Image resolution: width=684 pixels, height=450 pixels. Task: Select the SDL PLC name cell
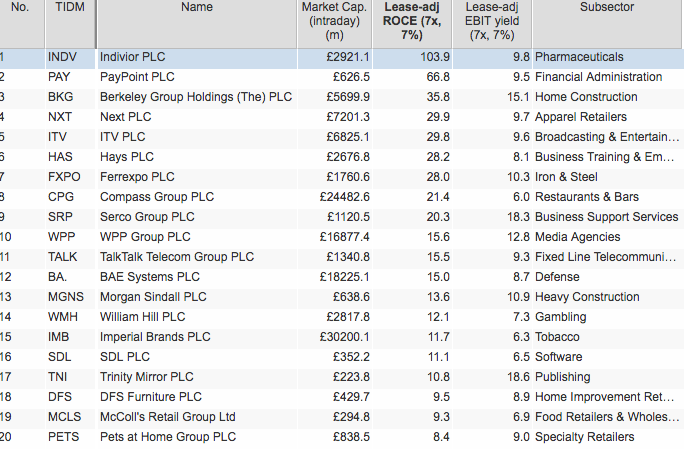[125, 357]
